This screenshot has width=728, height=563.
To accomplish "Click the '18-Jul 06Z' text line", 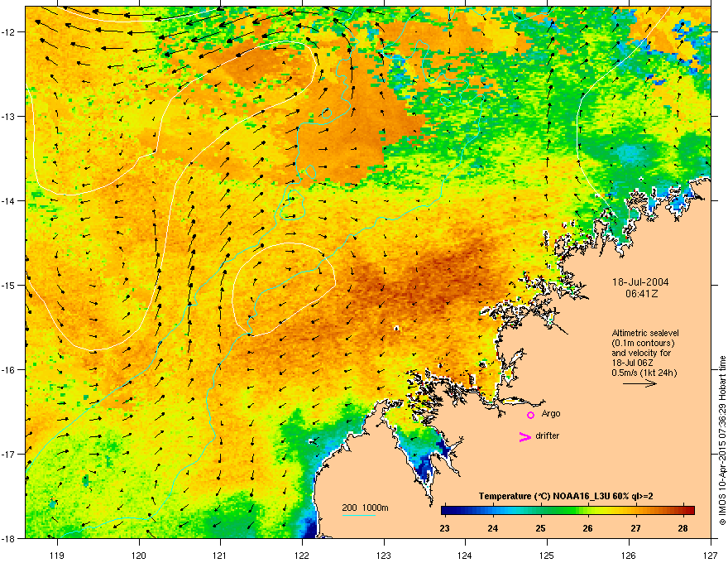I will (x=632, y=363).
